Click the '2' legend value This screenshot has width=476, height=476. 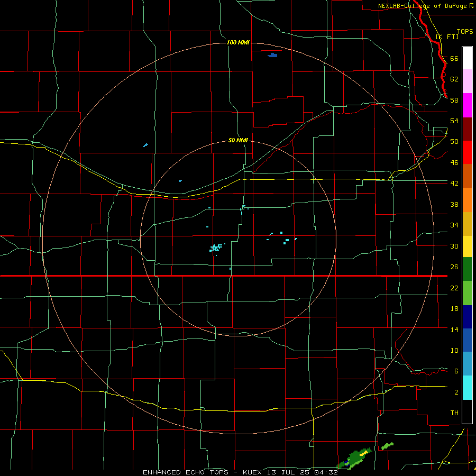(456, 392)
